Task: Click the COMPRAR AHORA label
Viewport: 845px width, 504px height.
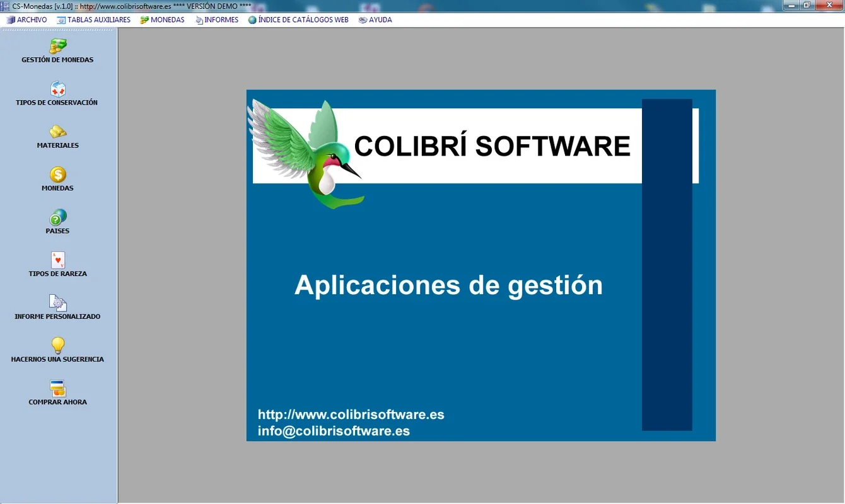Action: [x=57, y=402]
